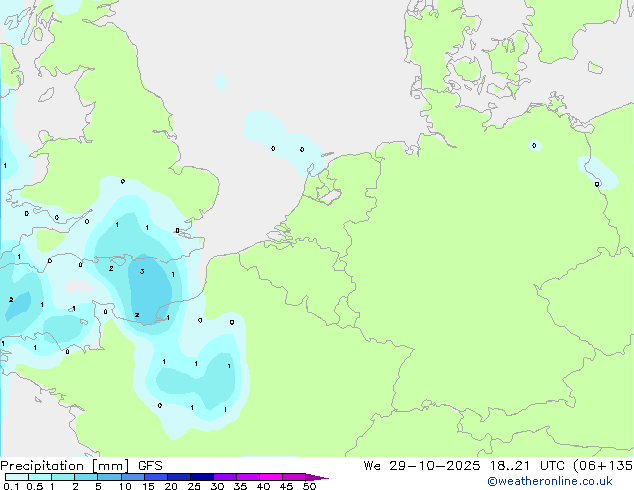Click the 25–30 mm navy legend swatch

(x=201, y=477)
